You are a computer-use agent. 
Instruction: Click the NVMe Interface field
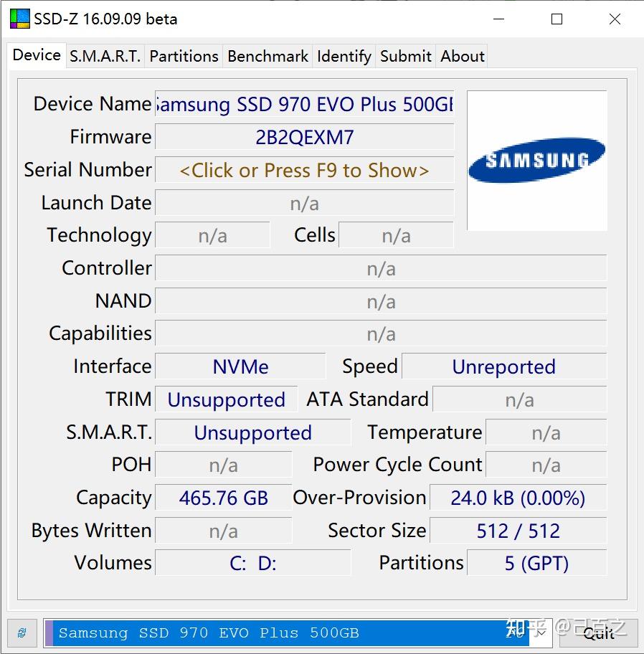240,366
